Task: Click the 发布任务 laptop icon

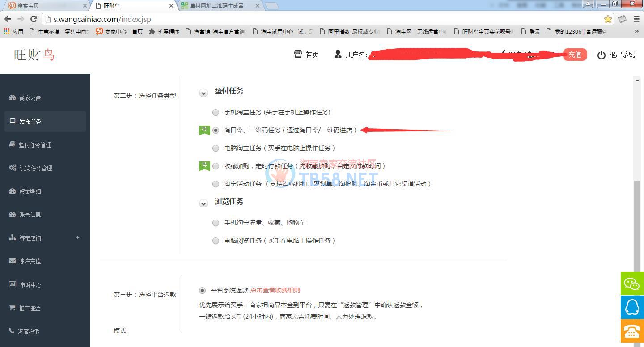Action: [x=12, y=121]
